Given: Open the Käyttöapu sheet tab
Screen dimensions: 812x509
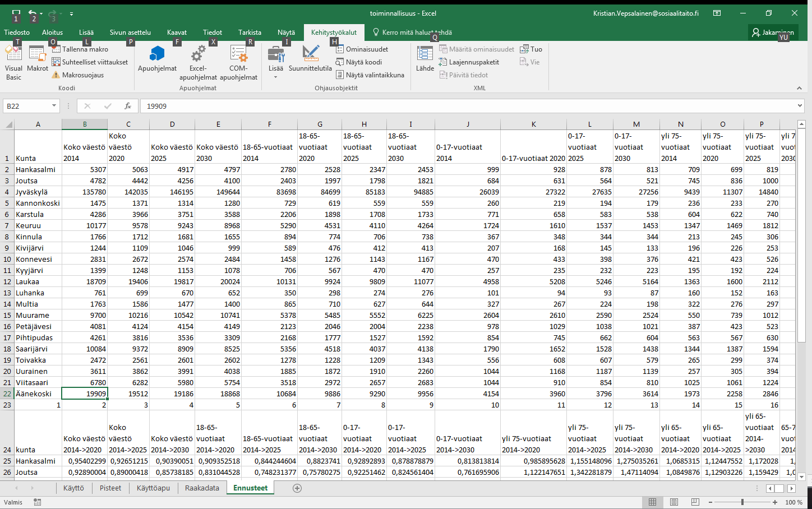Looking at the screenshot, I should tap(153, 488).
